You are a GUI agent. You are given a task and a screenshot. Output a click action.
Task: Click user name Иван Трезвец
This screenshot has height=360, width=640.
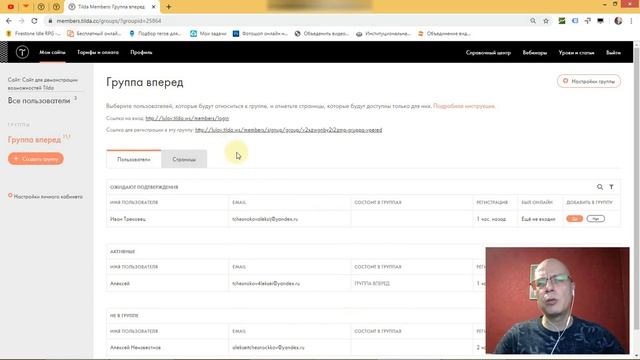(128, 219)
